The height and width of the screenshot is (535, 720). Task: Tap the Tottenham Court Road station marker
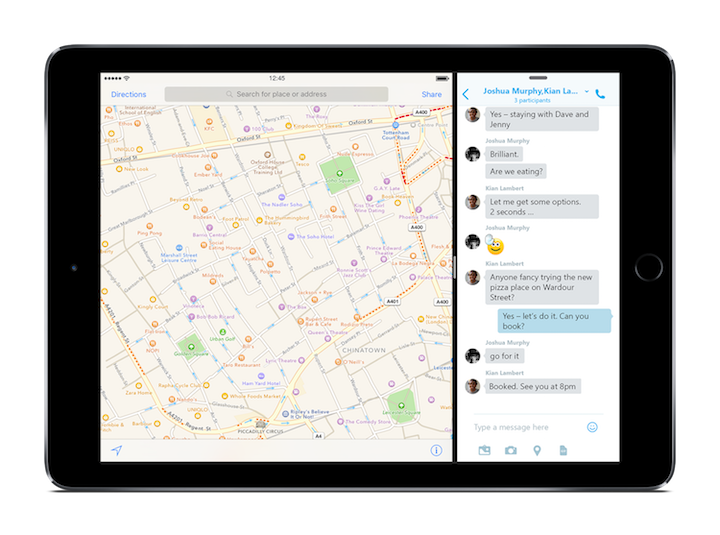point(395,125)
